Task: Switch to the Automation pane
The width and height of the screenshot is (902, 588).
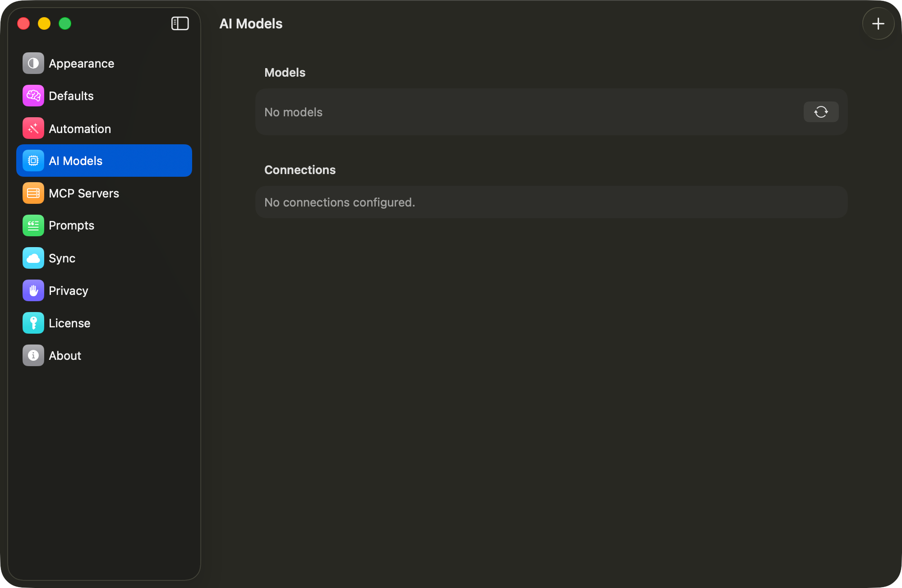Action: 104,129
